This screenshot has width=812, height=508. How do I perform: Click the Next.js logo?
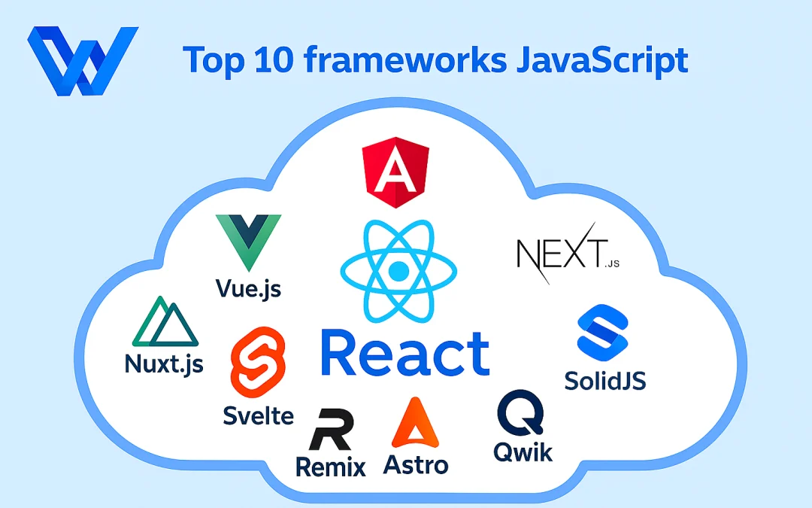568,254
